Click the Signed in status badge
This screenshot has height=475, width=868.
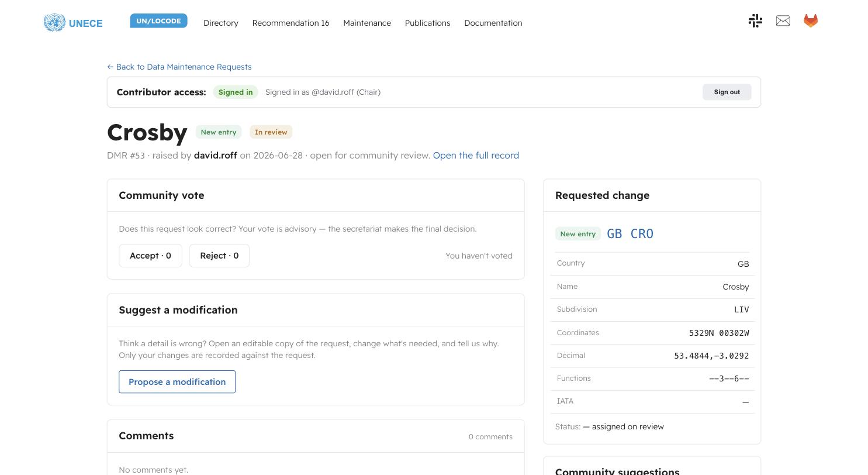point(236,92)
